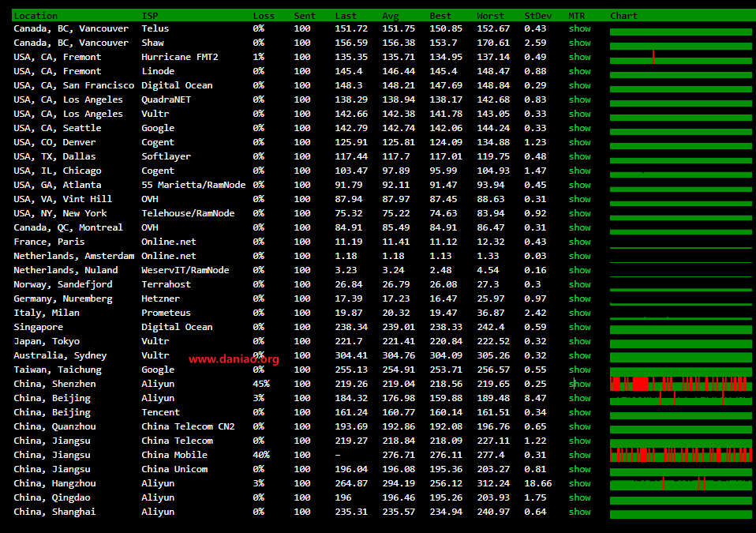Open show link for San Francisco Digital Ocean
The image size is (756, 533).
point(579,85)
